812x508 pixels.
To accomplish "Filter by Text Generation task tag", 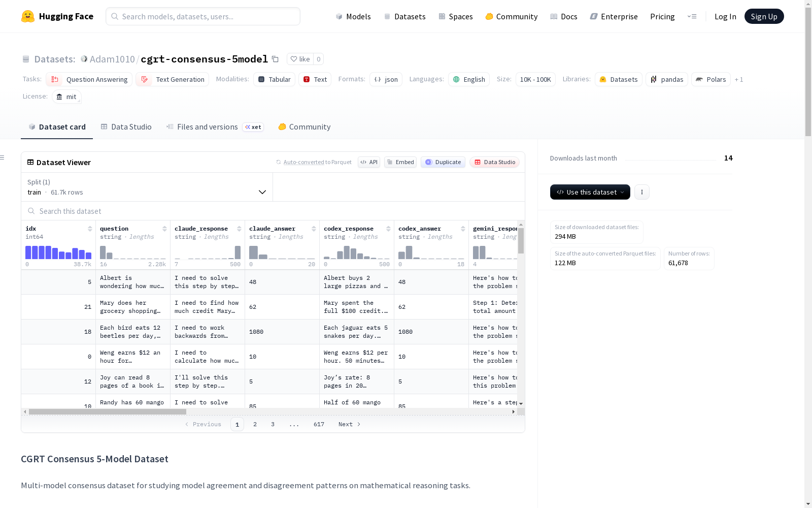I will click(x=173, y=79).
